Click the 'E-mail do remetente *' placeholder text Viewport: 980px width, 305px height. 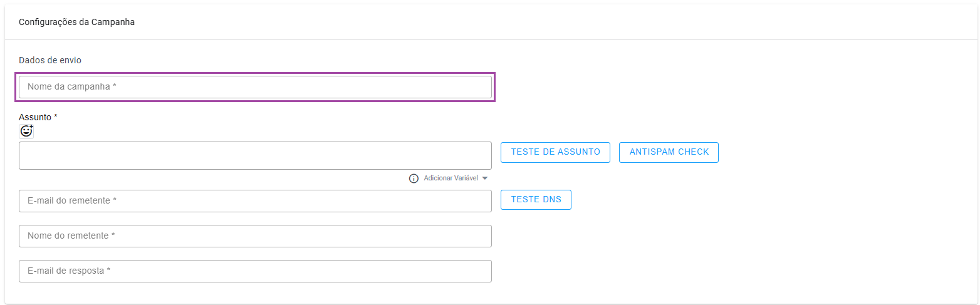pos(72,201)
